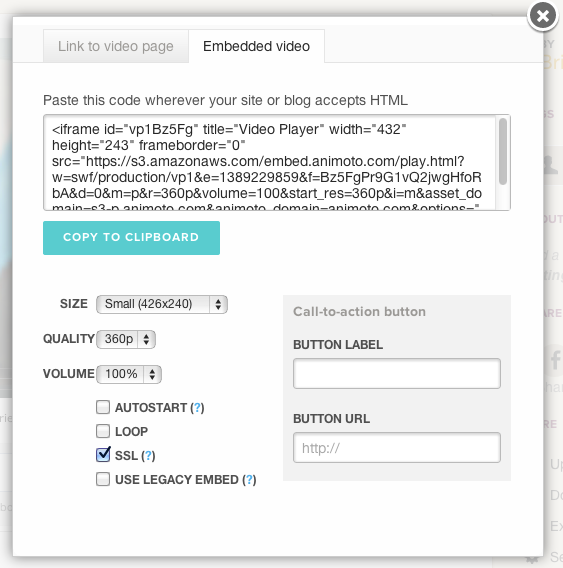Screen dimensions: 563x568
Task: Click the faded Facebook share icon behind dialog
Action: (555, 360)
